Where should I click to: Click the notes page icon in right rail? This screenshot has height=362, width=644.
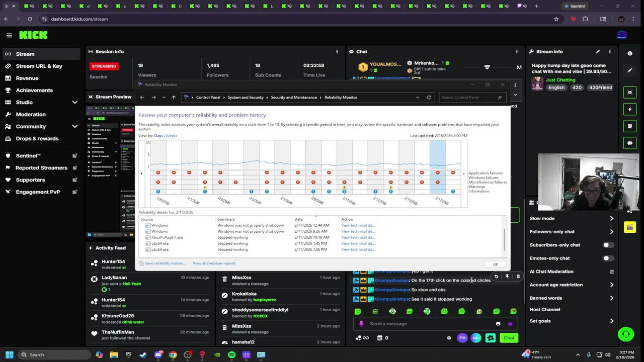[630, 126]
